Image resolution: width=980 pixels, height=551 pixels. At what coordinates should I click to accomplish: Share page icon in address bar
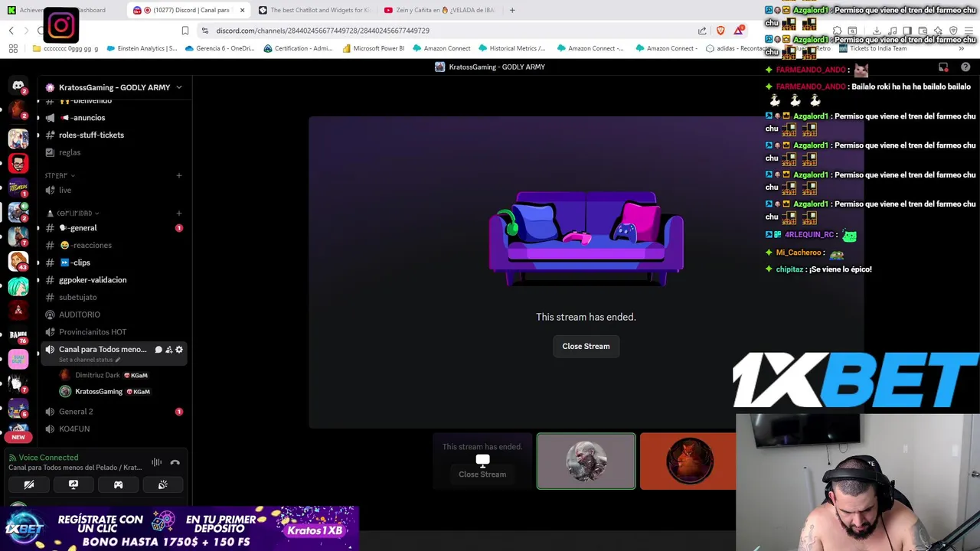tap(702, 31)
